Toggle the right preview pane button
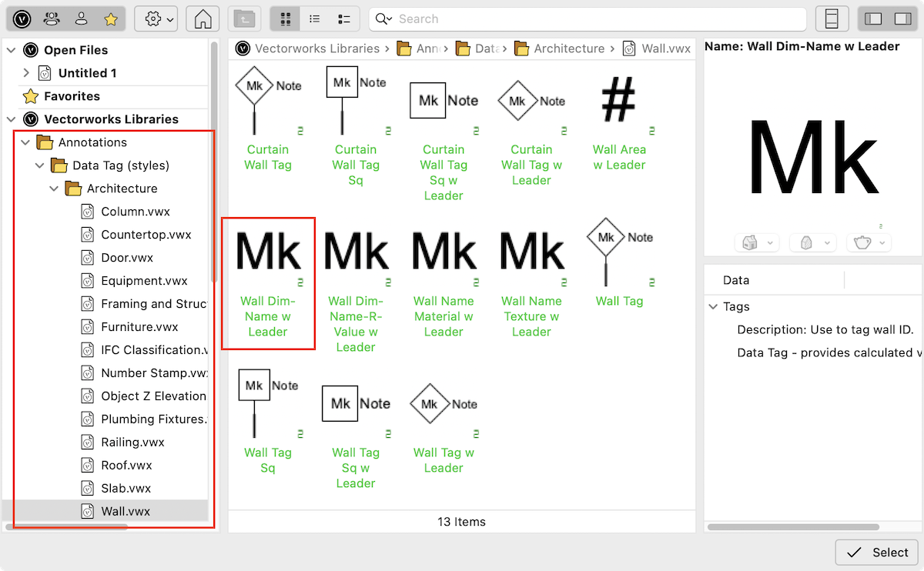Viewport: 924px width, 571px height. pos(902,19)
